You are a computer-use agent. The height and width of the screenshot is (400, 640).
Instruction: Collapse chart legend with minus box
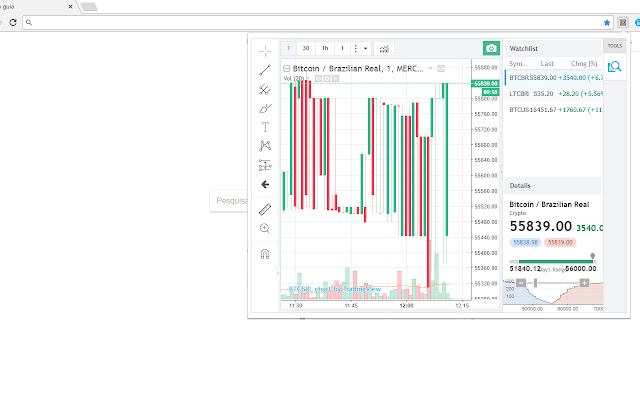point(287,69)
